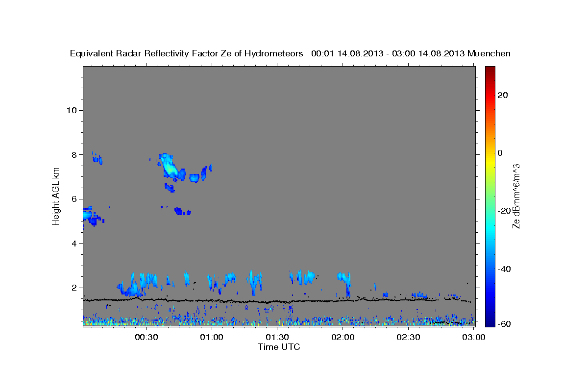Click the '02:00' time tick label

pyautogui.click(x=343, y=338)
